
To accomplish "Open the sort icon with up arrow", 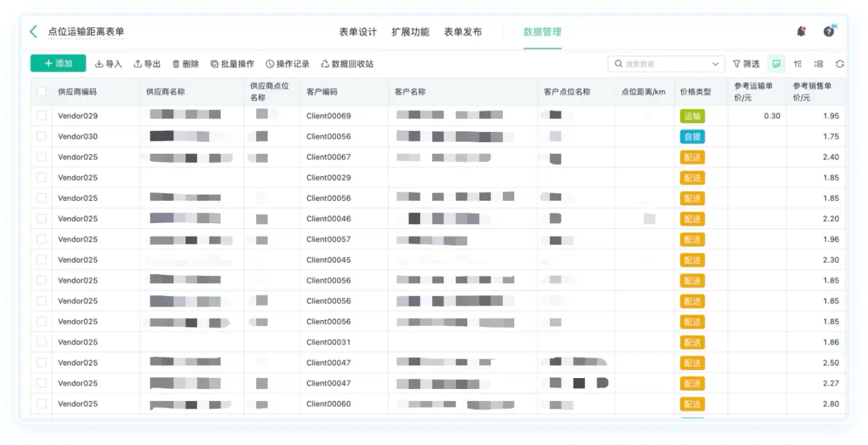I will coord(797,64).
